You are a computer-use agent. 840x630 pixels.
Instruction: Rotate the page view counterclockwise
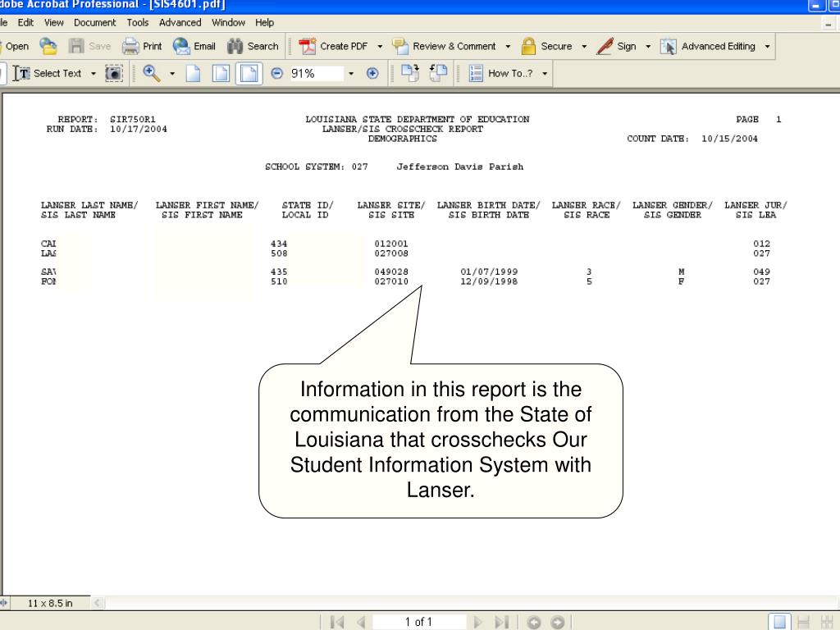(x=438, y=73)
